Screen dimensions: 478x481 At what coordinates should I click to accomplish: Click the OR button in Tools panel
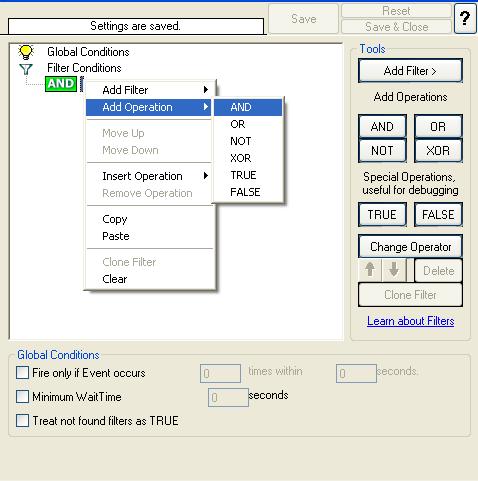coord(438,126)
